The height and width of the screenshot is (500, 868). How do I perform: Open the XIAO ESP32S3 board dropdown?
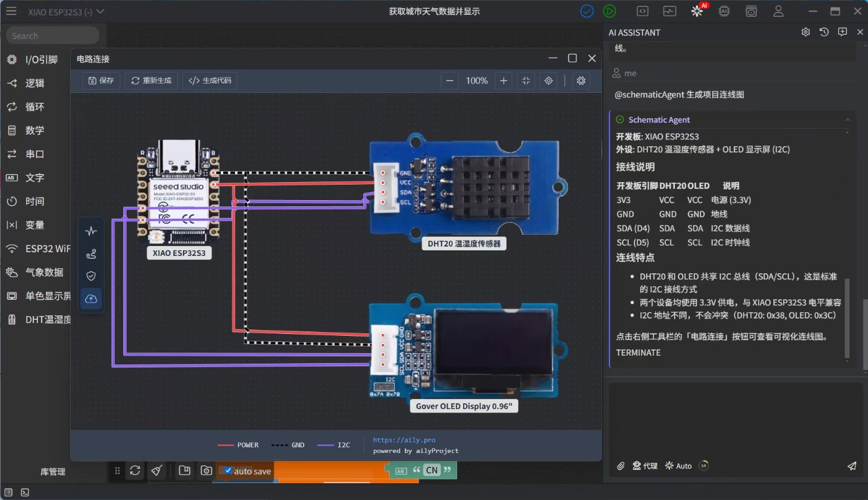click(x=66, y=12)
